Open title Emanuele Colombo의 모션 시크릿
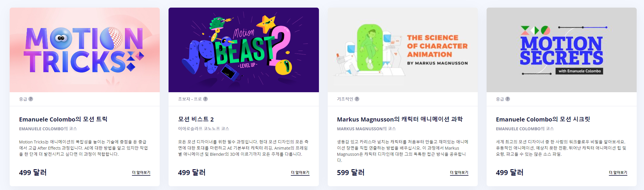The width and height of the screenshot is (644, 190). coord(543,119)
